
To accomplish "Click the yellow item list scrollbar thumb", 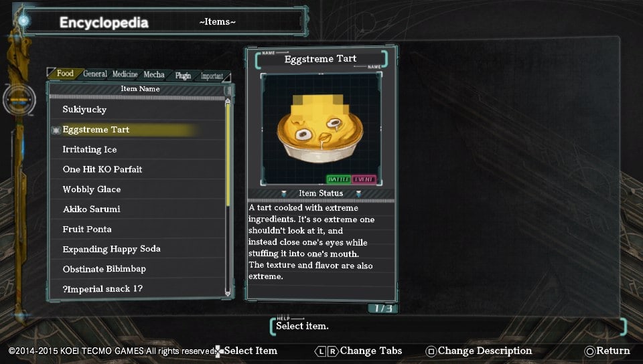I will 228,155.
